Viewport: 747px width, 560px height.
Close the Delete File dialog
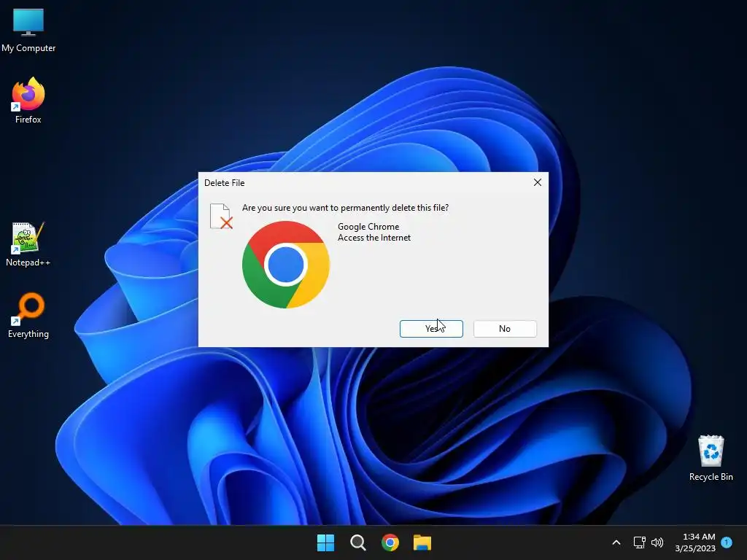point(538,182)
